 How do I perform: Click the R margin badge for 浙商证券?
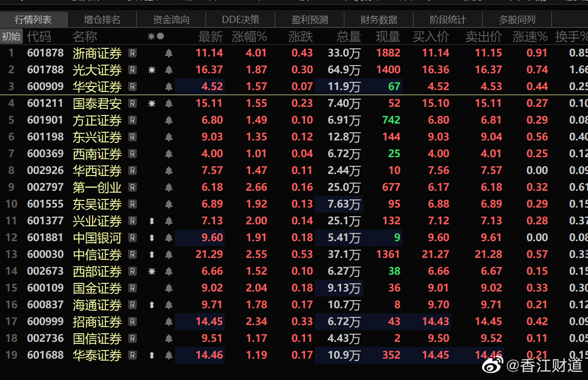coord(132,53)
